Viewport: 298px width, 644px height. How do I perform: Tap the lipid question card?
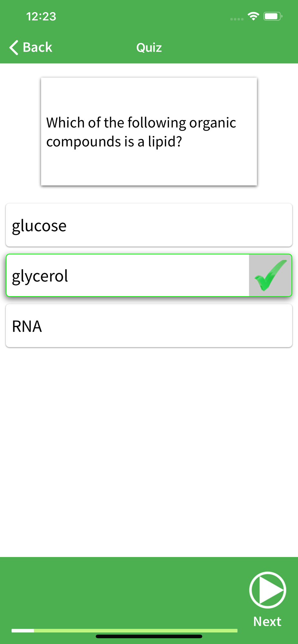click(x=149, y=131)
